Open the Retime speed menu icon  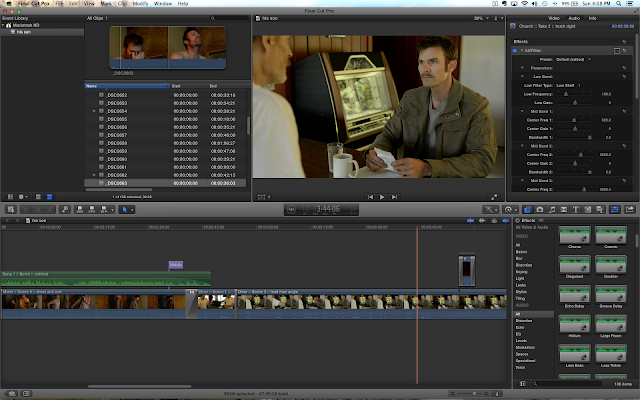pos(508,209)
